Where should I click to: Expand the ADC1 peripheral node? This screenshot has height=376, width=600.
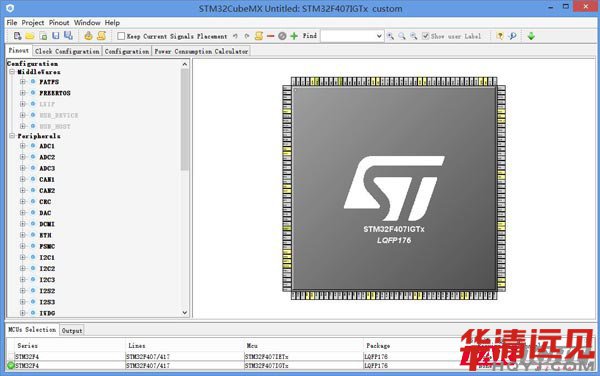point(23,146)
